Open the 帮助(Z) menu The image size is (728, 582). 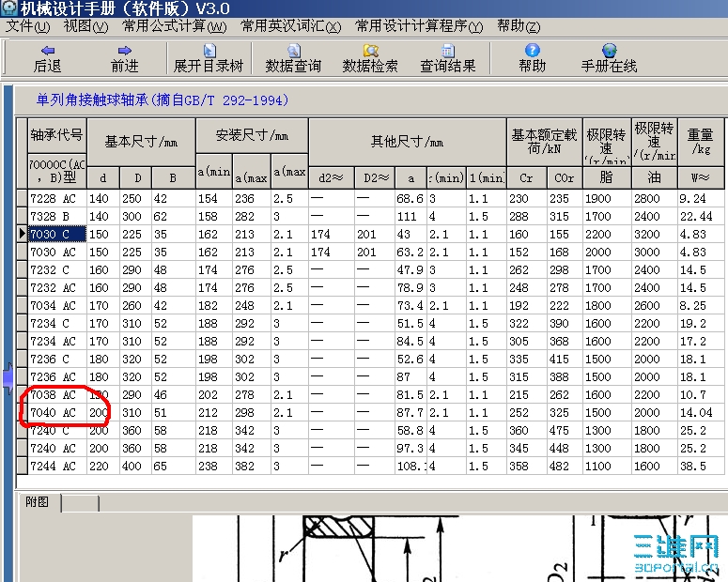click(519, 26)
